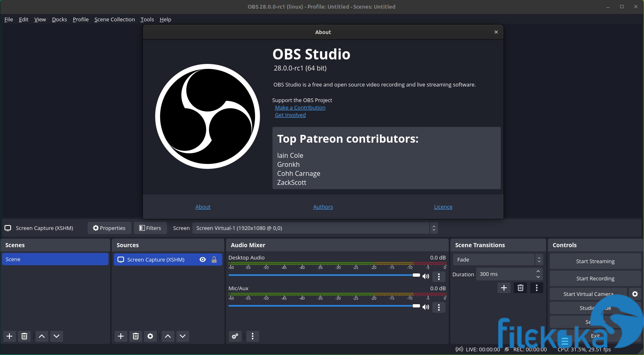Open the File menu

(9, 19)
